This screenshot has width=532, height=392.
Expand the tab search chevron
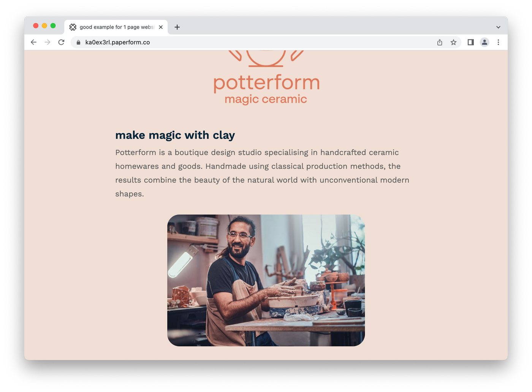tap(498, 27)
